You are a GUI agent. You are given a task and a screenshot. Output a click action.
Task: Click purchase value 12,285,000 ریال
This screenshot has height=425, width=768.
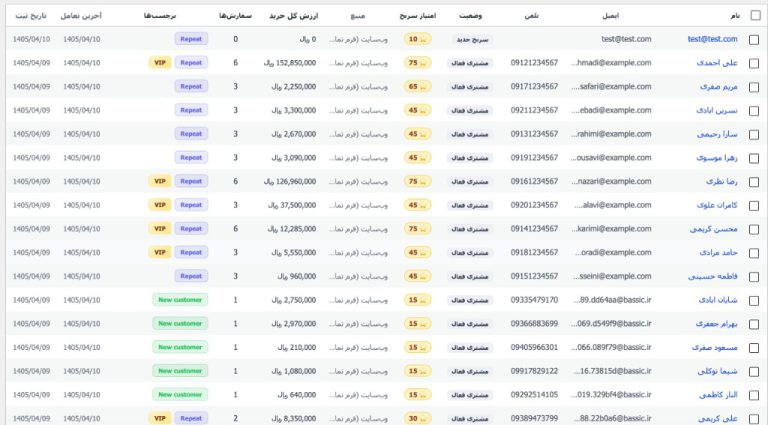(292, 229)
